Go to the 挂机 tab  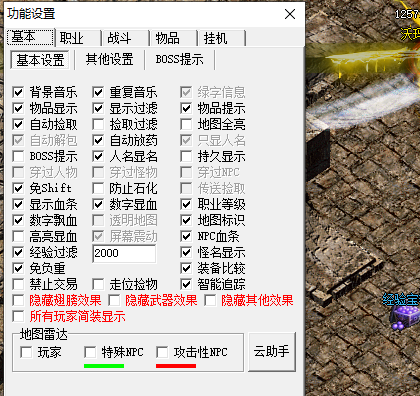click(x=222, y=38)
